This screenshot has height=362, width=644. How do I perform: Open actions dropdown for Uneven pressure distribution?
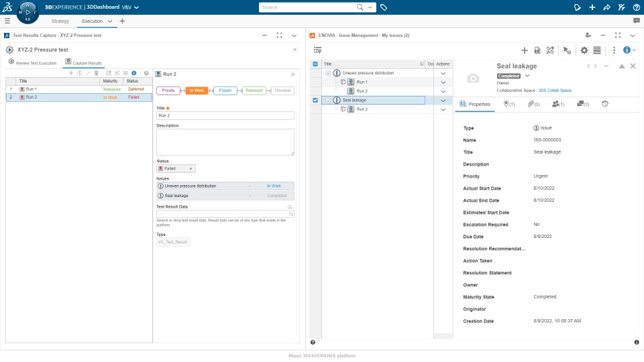pos(443,74)
